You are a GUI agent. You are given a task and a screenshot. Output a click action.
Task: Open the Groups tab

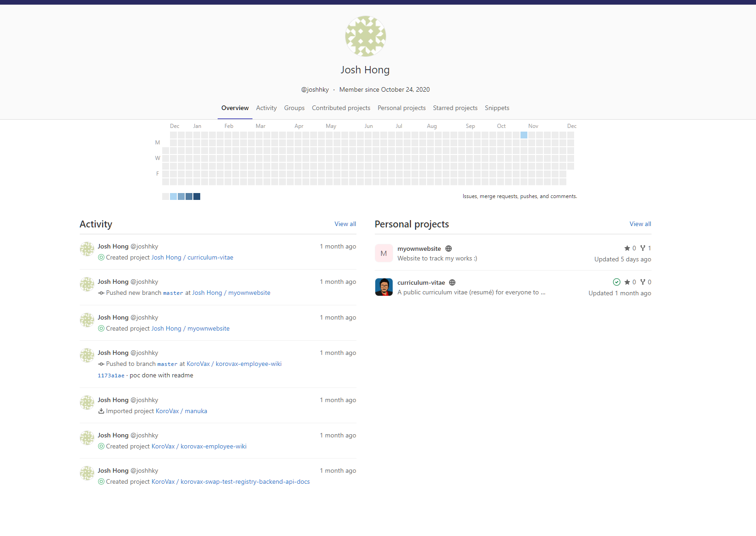[x=294, y=108]
